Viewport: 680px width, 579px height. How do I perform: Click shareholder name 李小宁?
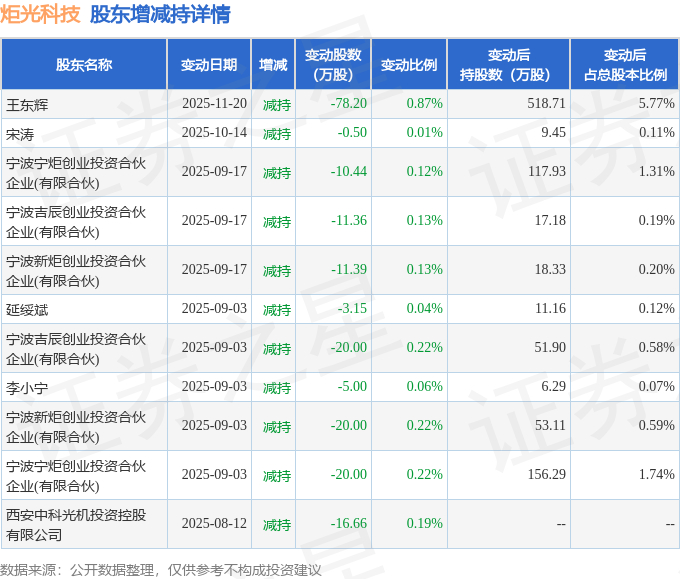(27, 388)
